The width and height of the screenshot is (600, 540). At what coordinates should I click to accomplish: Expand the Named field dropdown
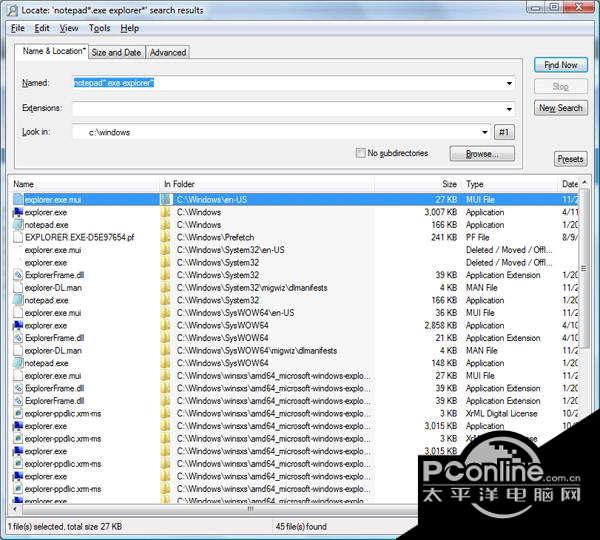[x=509, y=83]
